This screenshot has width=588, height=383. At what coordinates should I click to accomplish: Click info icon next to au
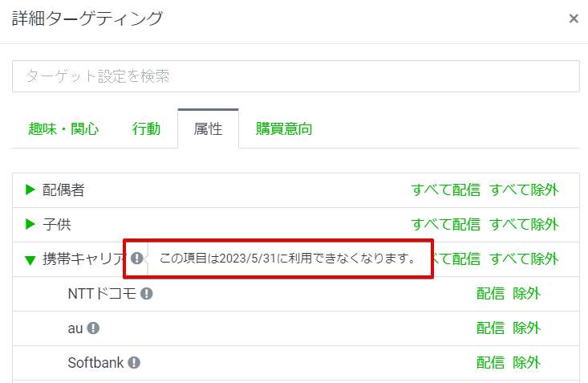pos(93,328)
